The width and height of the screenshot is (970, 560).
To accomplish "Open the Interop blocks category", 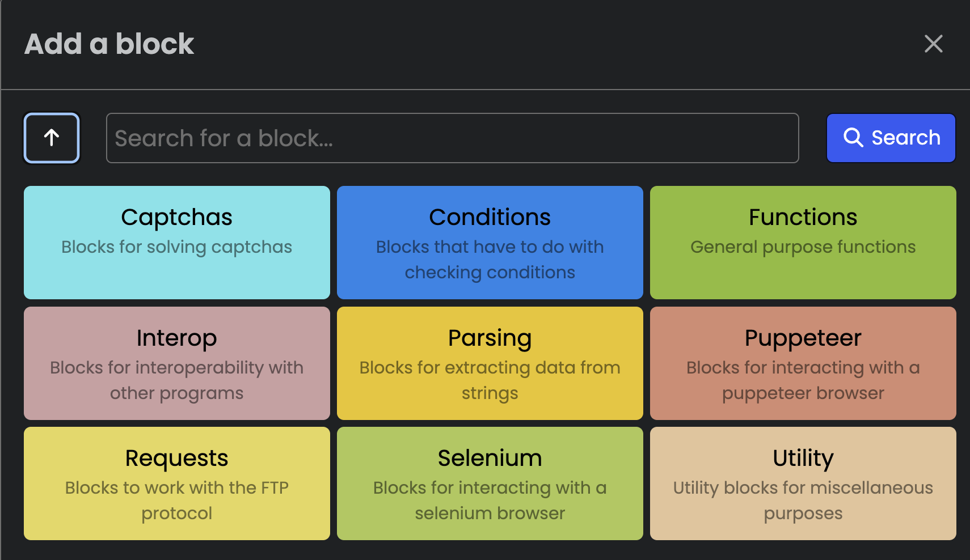I will [176, 363].
